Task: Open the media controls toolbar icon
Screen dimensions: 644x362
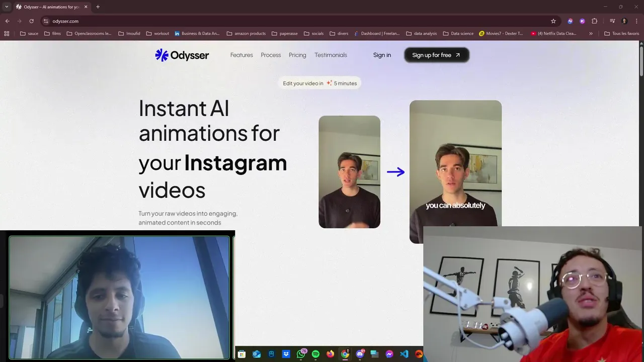Action: pyautogui.click(x=612, y=21)
